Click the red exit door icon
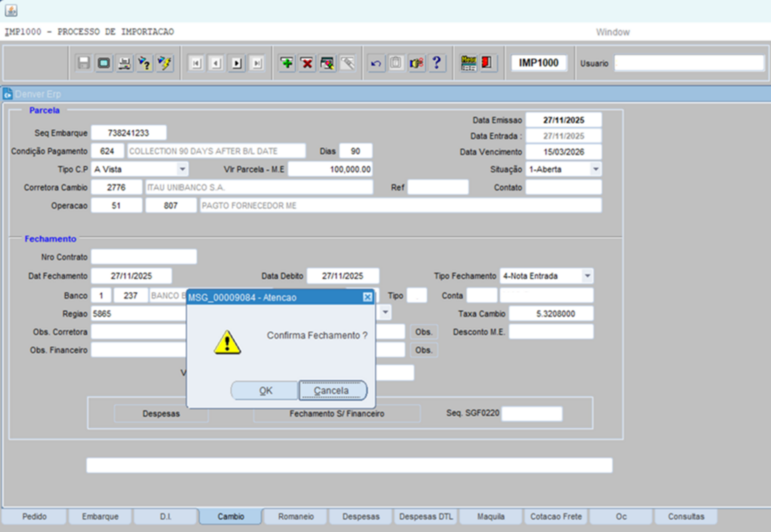 click(487, 63)
